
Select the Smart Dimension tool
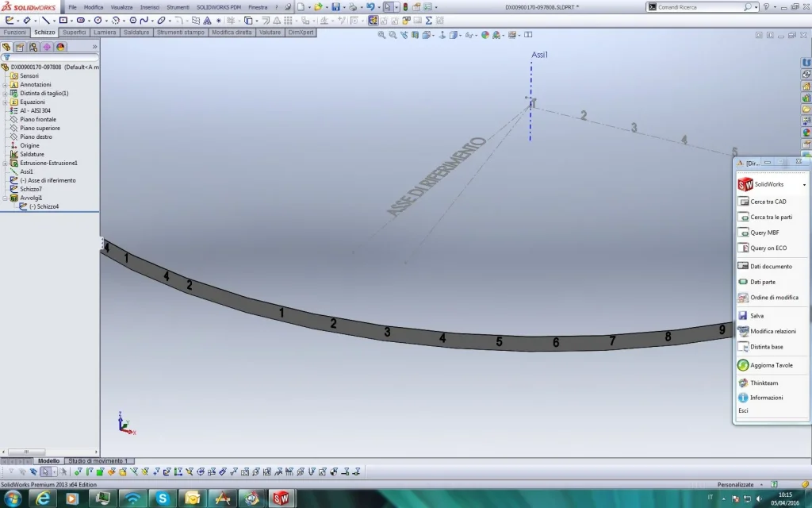point(26,20)
